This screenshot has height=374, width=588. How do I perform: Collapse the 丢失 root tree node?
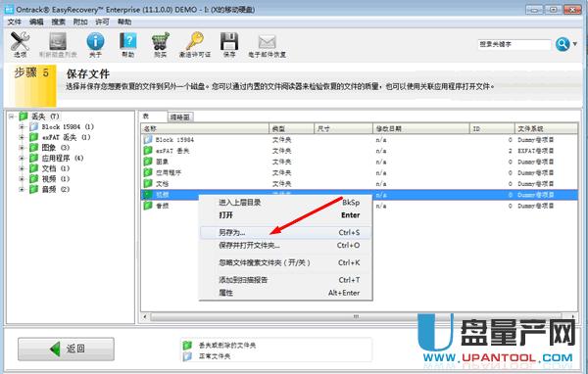pyautogui.click(x=11, y=117)
